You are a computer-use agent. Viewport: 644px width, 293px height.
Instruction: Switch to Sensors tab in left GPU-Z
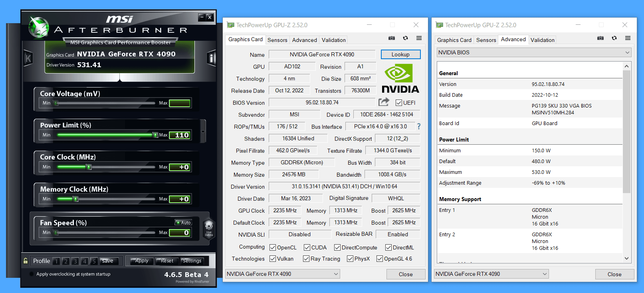coord(277,40)
